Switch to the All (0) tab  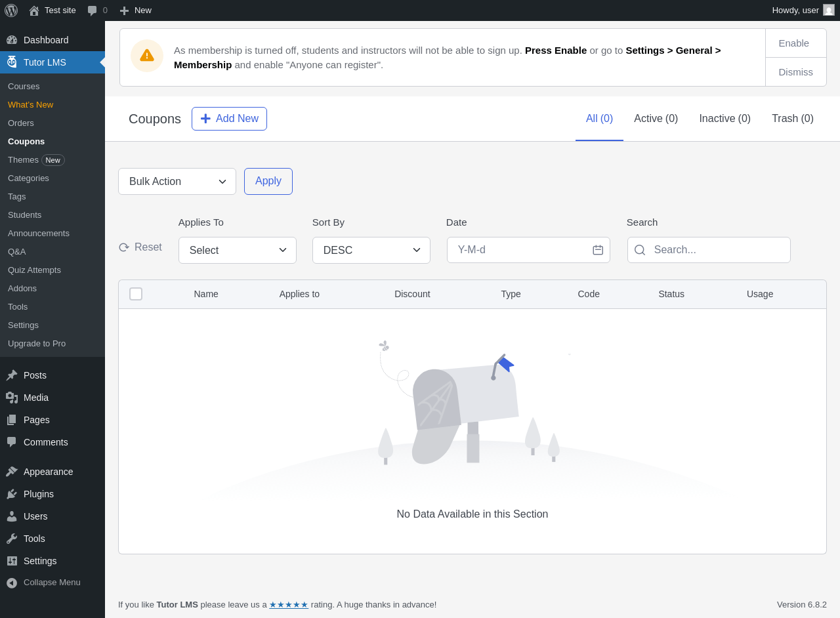click(599, 119)
